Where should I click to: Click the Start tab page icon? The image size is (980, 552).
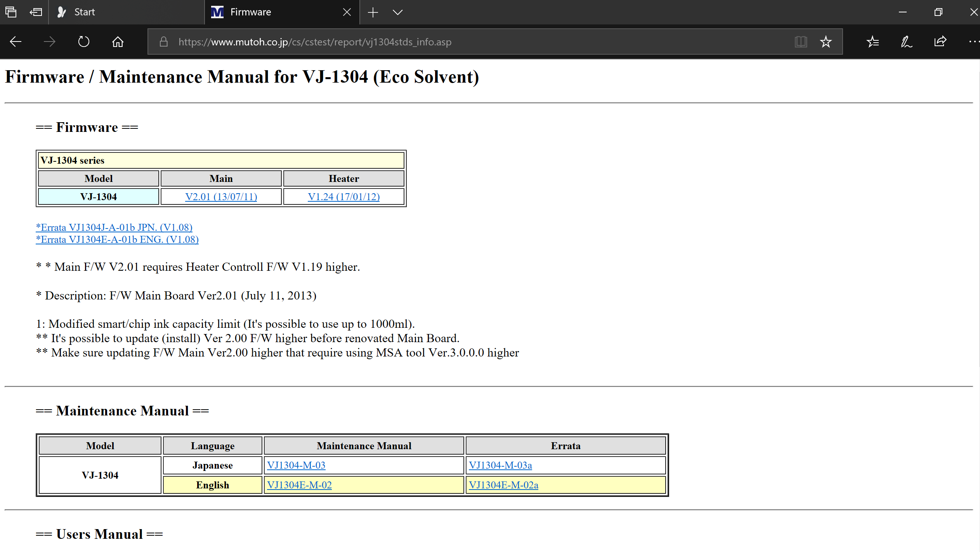61,12
